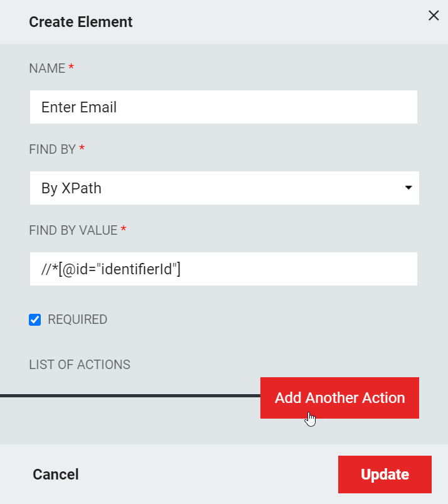Screen dimensions: 448x504
Task: Close the Create Element dialog
Action: [x=434, y=16]
